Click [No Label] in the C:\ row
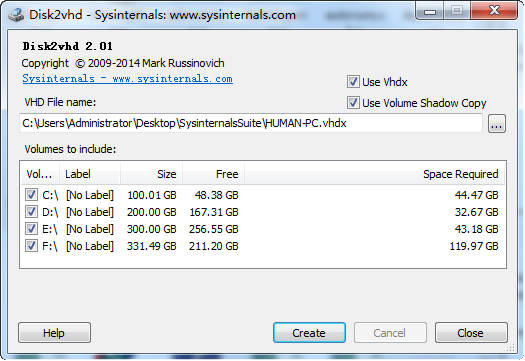The height and width of the screenshot is (361, 525). tap(90, 195)
